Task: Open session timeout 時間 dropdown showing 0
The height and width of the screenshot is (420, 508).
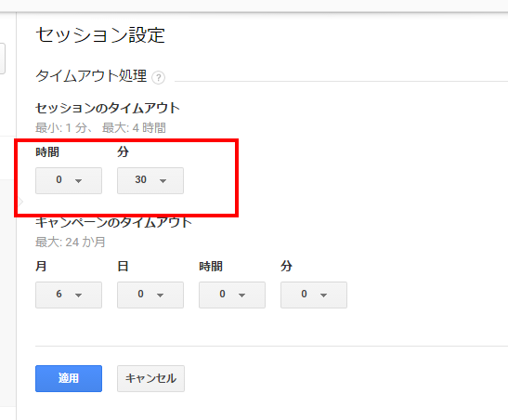Action: [69, 180]
